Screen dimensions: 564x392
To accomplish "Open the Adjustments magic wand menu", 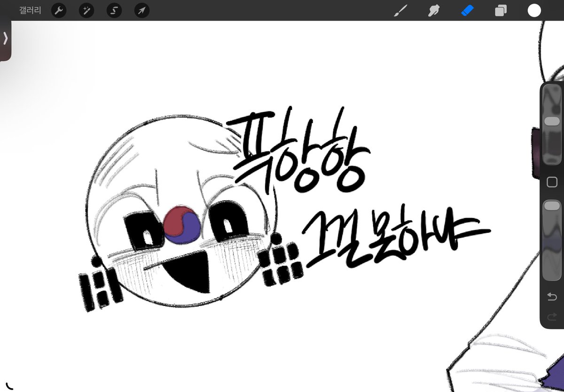I will click(86, 10).
